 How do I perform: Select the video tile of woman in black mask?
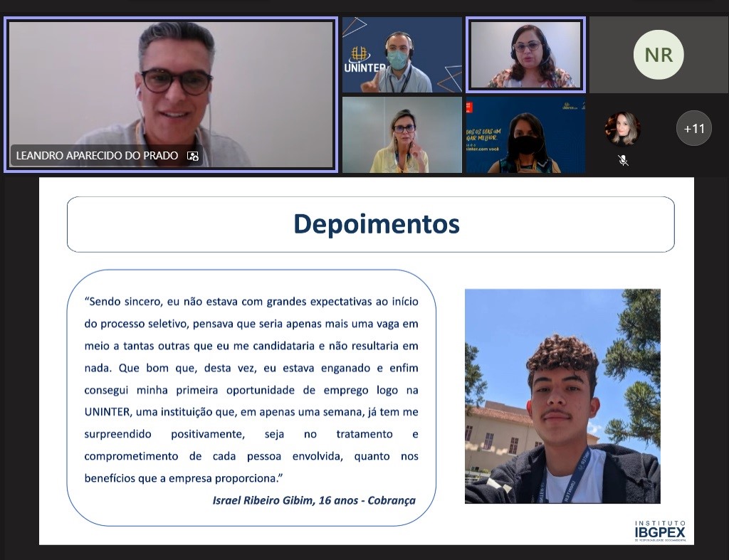pyautogui.click(x=525, y=135)
